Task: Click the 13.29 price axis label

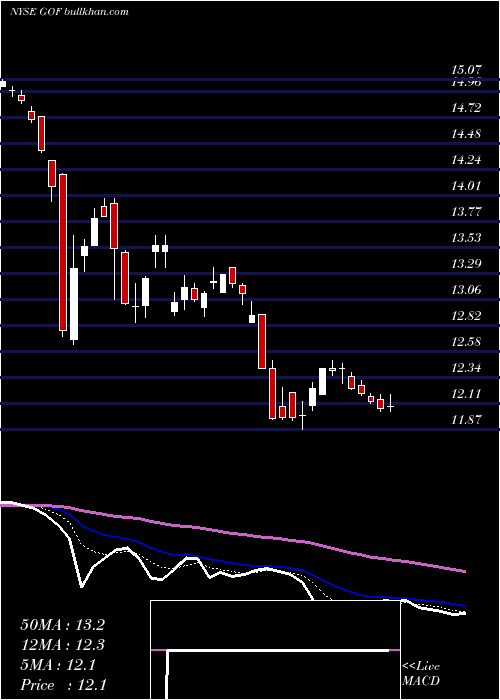Action: 467,263
